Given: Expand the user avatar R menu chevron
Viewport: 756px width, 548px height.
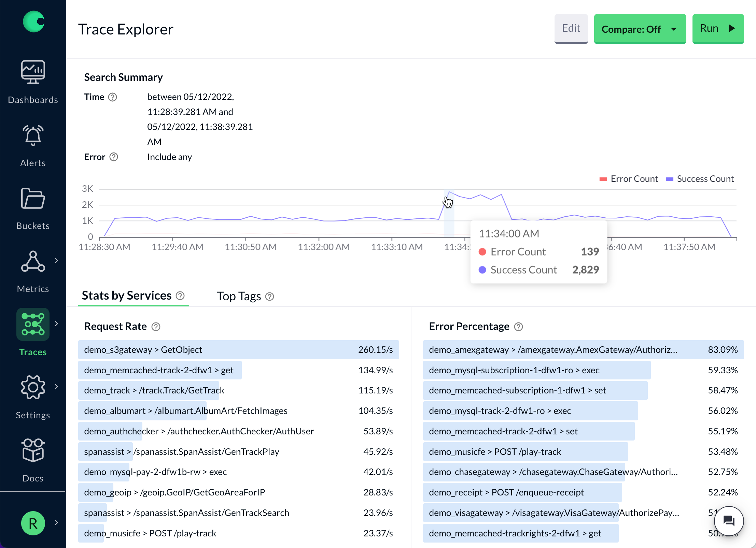Looking at the screenshot, I should (57, 523).
